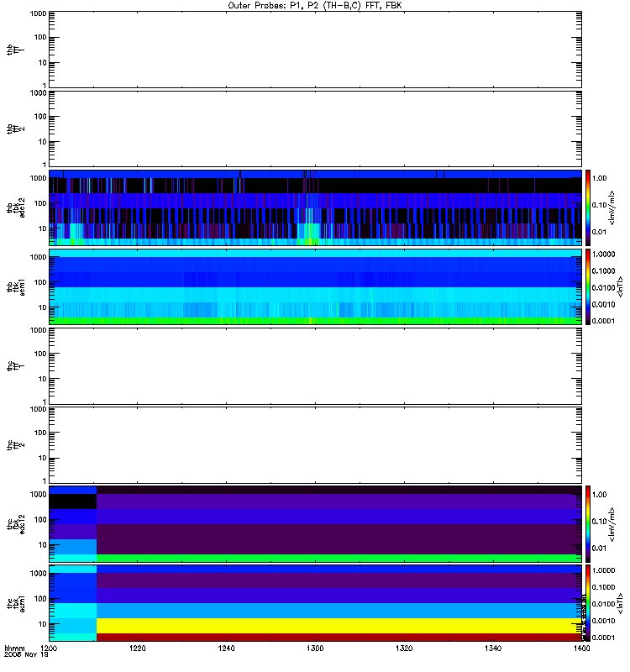Viewport: 630px width, 672px height.
Task: Click the '2008 Nov 19' date label
Action: [26, 655]
